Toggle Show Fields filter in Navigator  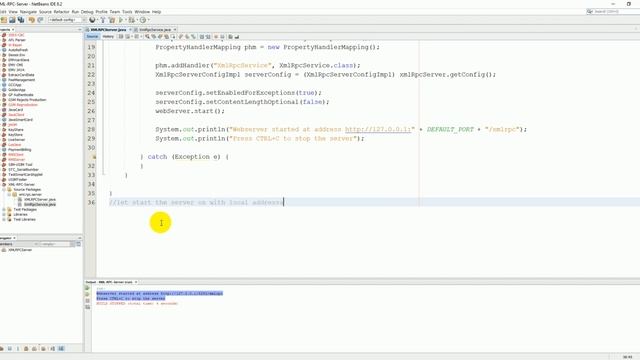click(10, 349)
